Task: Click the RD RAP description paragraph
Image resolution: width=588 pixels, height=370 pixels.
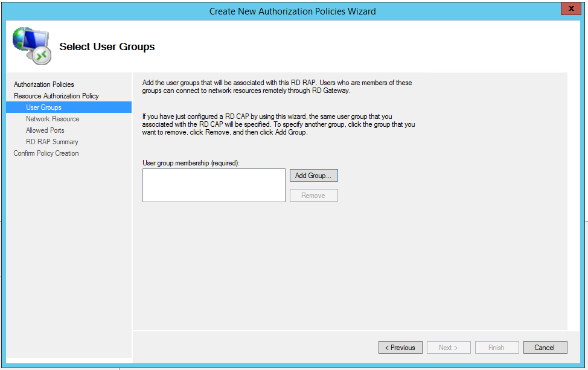Action: 277,87
